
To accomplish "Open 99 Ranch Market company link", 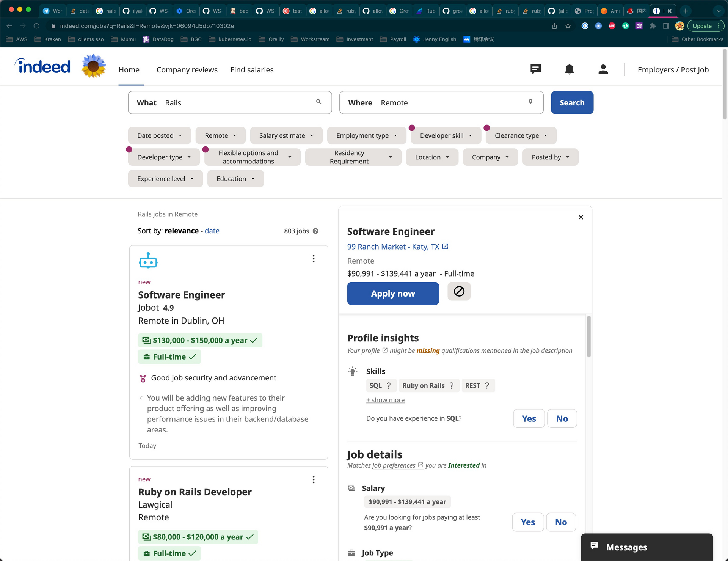I will pyautogui.click(x=398, y=247).
